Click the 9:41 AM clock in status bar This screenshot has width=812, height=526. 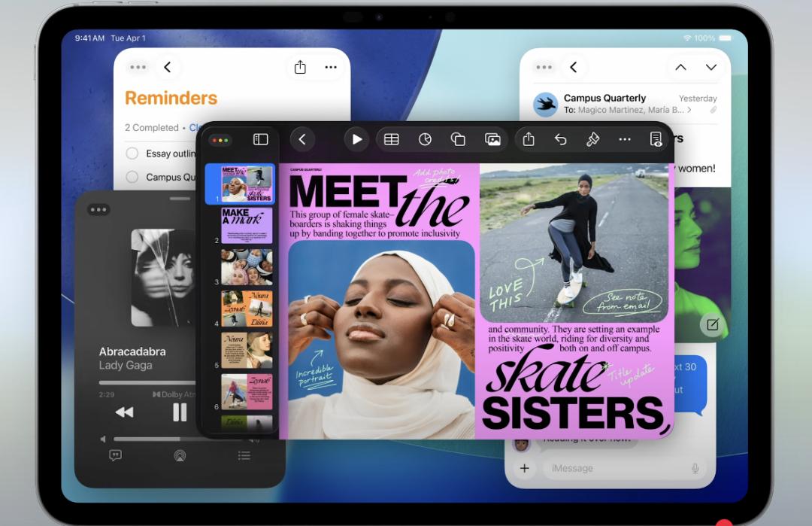coord(89,38)
